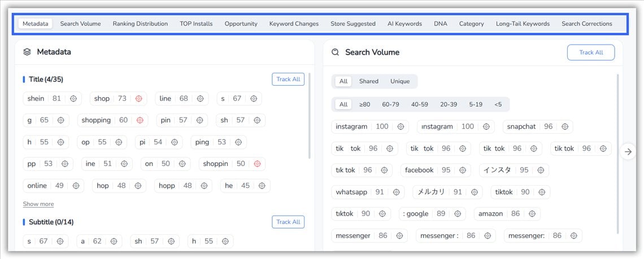Click the track icon beside facebook 95
The image size is (644, 259).
[463, 170]
